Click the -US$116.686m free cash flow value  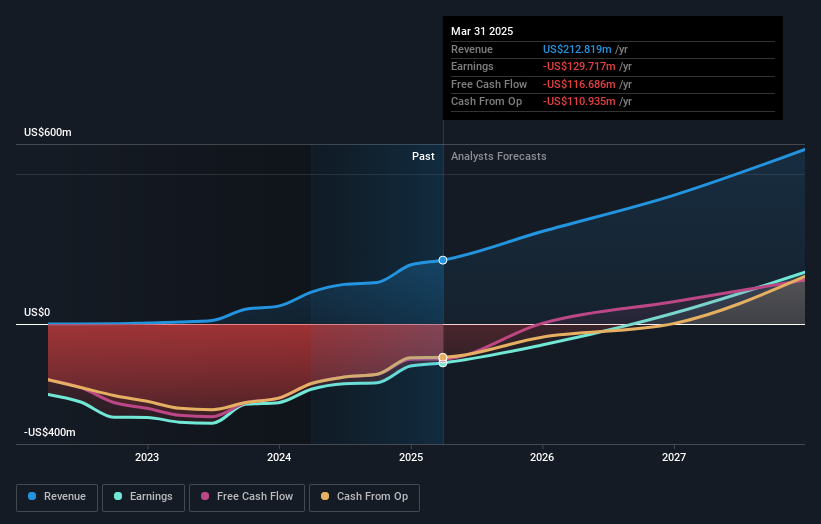[x=579, y=84]
